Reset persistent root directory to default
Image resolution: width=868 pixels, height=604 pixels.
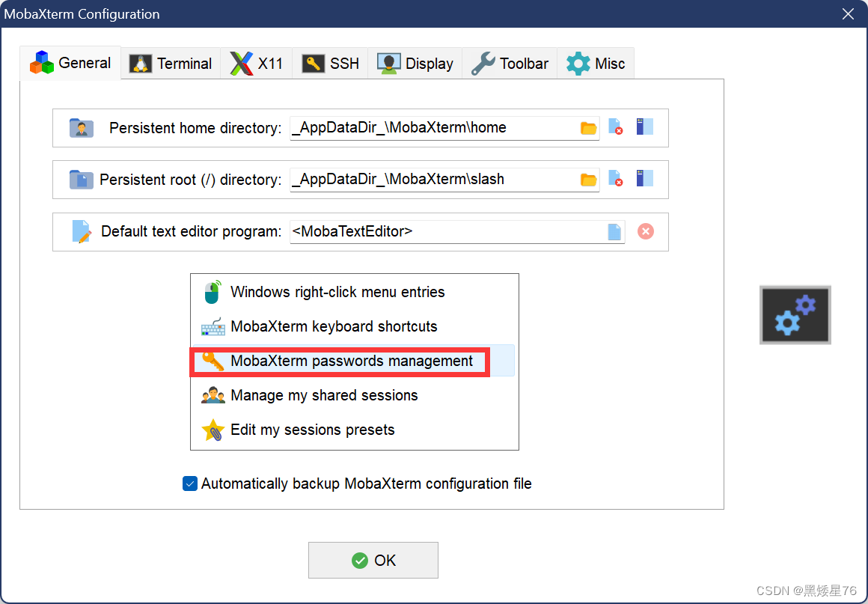(616, 178)
